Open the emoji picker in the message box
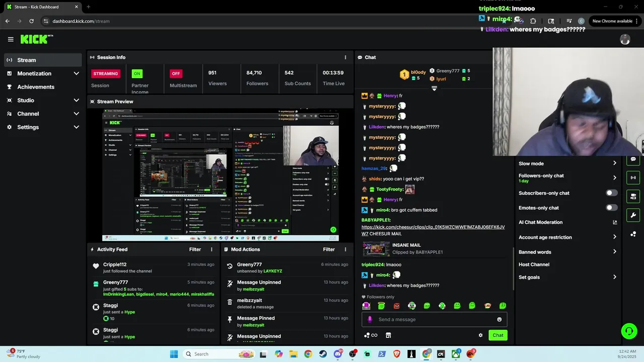This screenshot has height=362, width=644. 499,319
